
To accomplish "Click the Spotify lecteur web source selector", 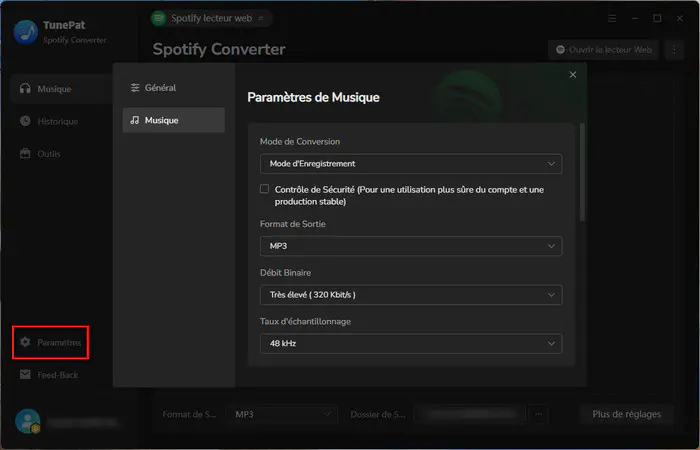I will [x=211, y=18].
